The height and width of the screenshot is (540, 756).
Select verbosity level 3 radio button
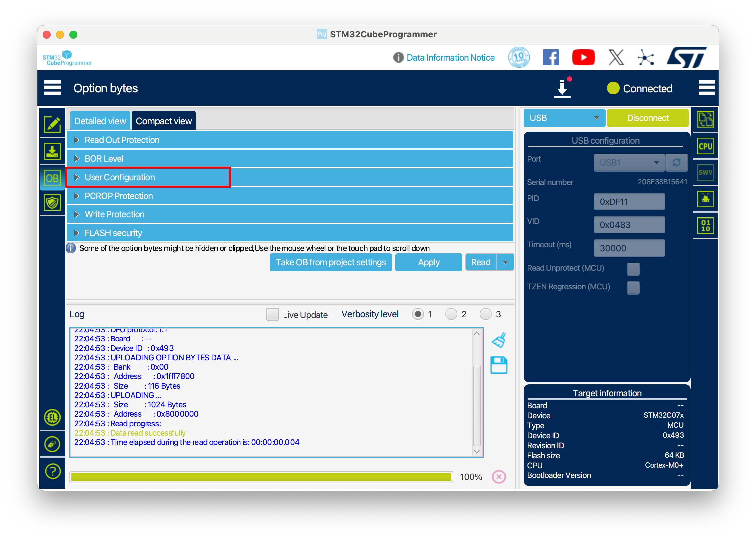(486, 314)
